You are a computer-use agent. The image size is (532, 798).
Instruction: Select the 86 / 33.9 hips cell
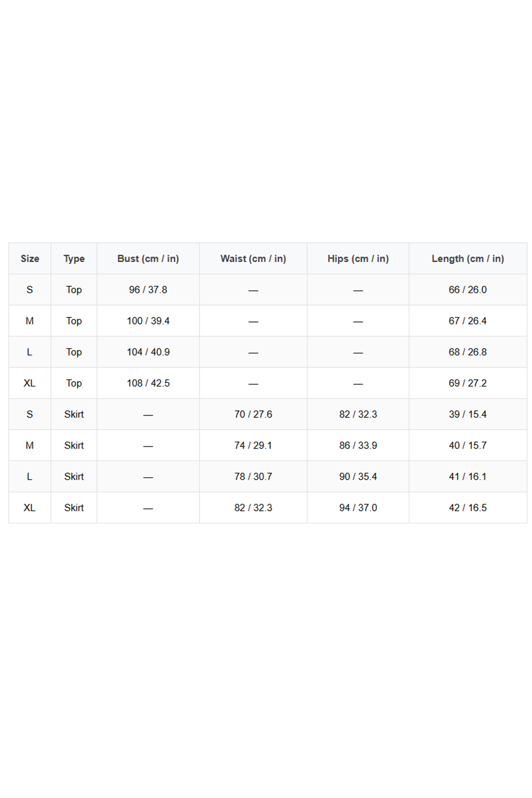click(x=358, y=445)
